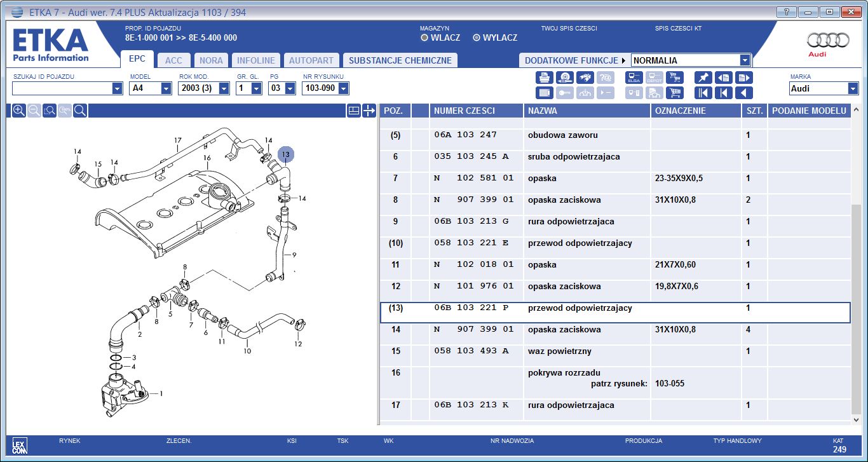Click the jump to first double-bar icon
This screenshot has width=868, height=462.
[x=703, y=93]
